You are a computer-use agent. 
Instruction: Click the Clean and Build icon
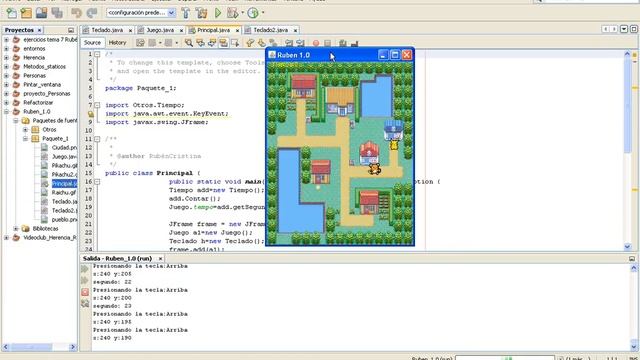(x=202, y=13)
